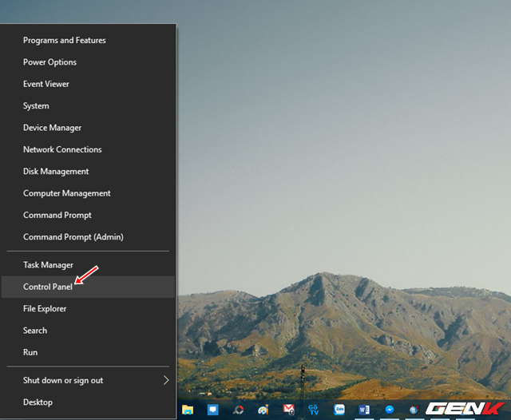Open Programs and Features
The image size is (511, 420).
point(64,40)
